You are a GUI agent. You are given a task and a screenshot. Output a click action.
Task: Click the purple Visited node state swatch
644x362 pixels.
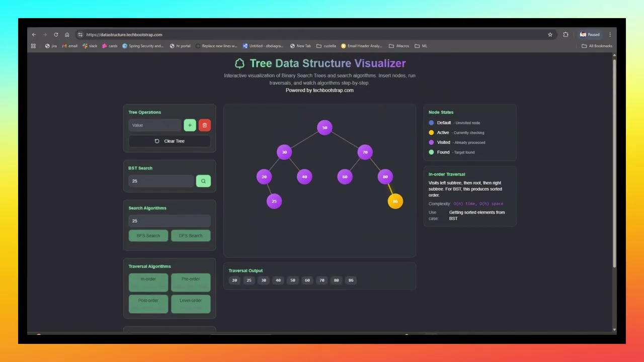coord(431,142)
